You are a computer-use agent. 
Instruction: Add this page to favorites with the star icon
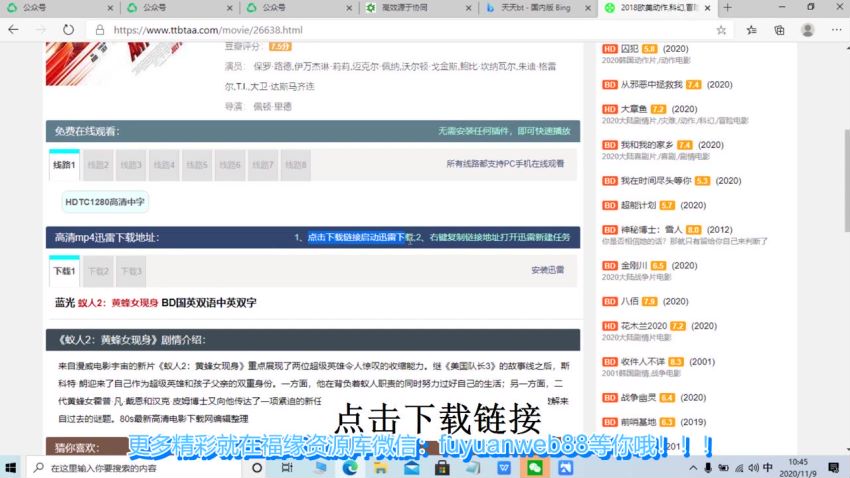click(721, 30)
